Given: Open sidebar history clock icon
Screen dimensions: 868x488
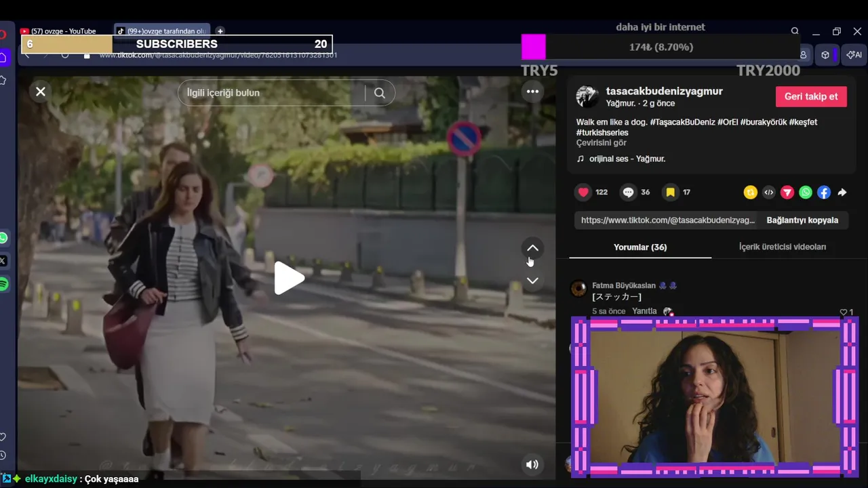Looking at the screenshot, I should [x=3, y=455].
